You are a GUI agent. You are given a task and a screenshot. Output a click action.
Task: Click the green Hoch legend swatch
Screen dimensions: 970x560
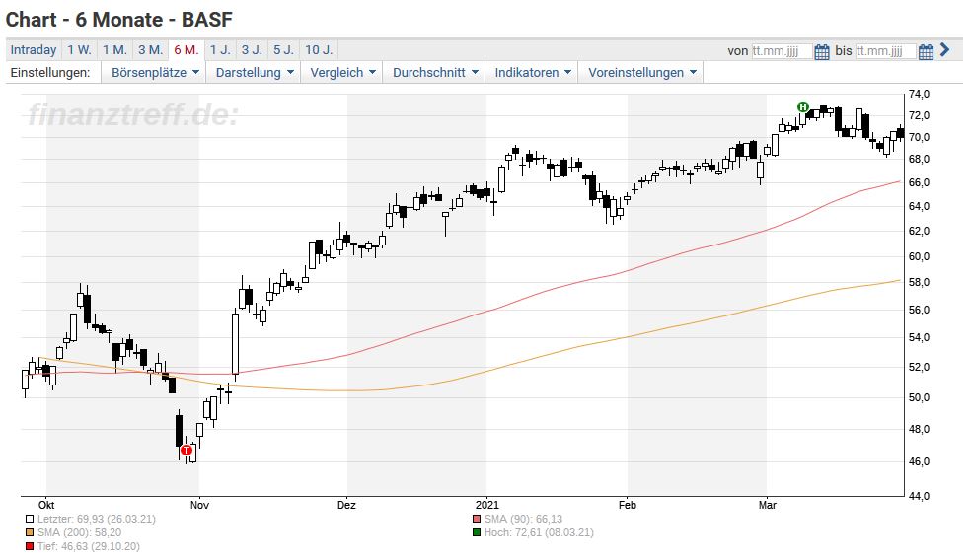[477, 532]
